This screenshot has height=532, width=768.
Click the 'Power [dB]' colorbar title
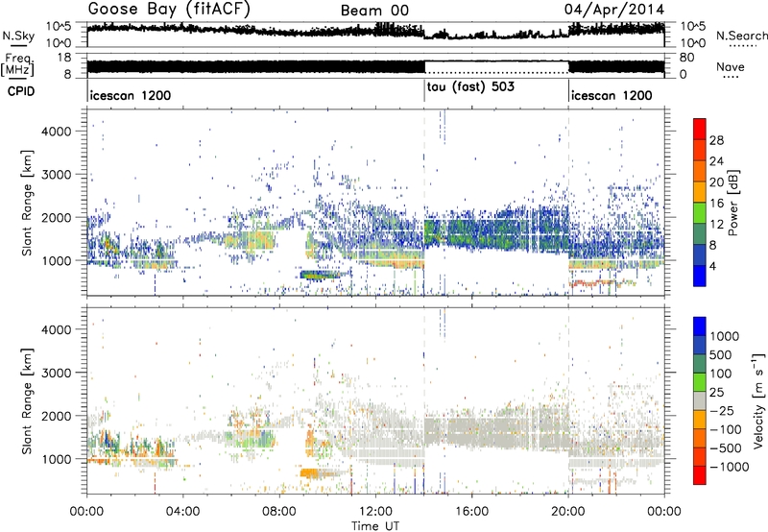tap(732, 203)
